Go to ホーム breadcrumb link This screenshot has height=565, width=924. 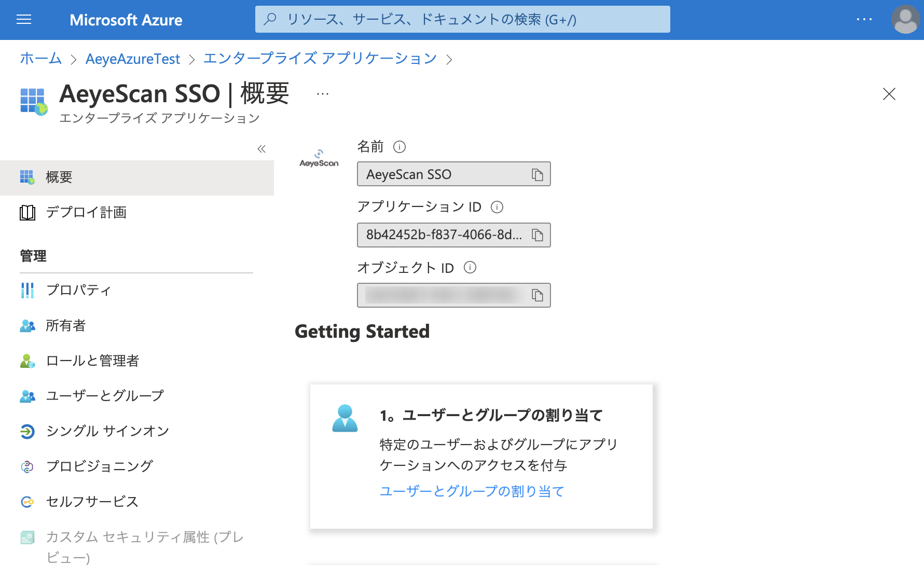click(x=40, y=59)
